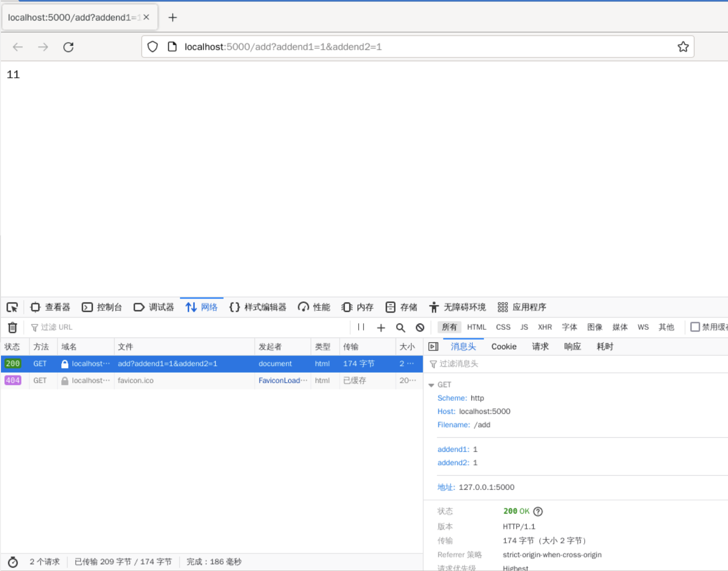The width and height of the screenshot is (728, 571).
Task: Sort by 传输 column header
Action: [x=367, y=347]
